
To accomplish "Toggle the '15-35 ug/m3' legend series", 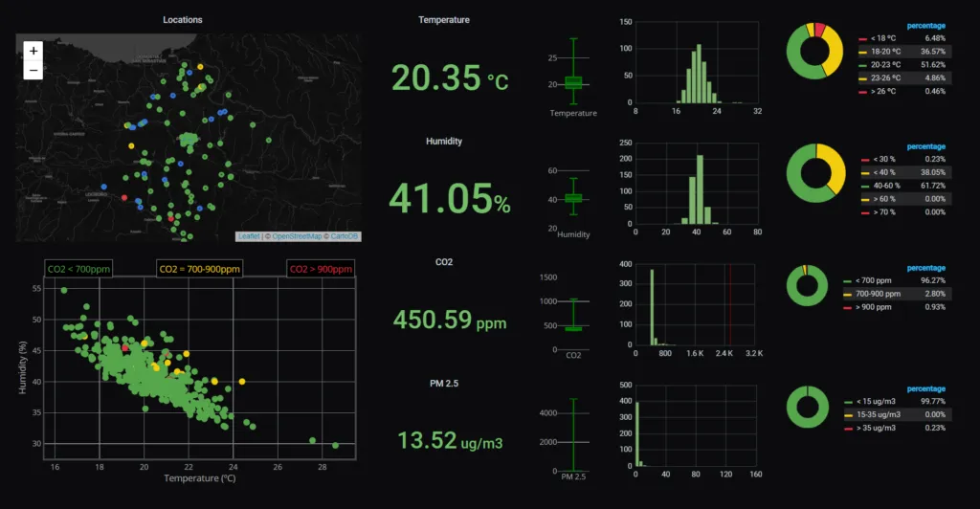I will [879, 414].
